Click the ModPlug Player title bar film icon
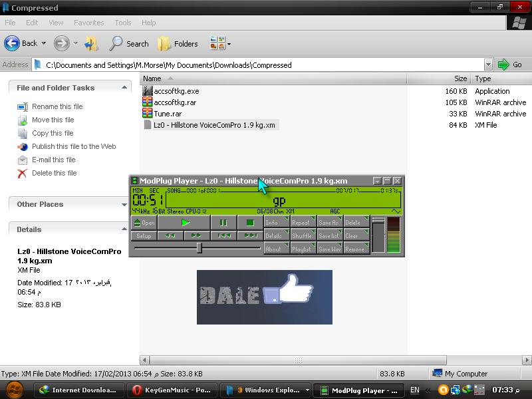Viewport: 532px width, 399px height. pos(135,181)
